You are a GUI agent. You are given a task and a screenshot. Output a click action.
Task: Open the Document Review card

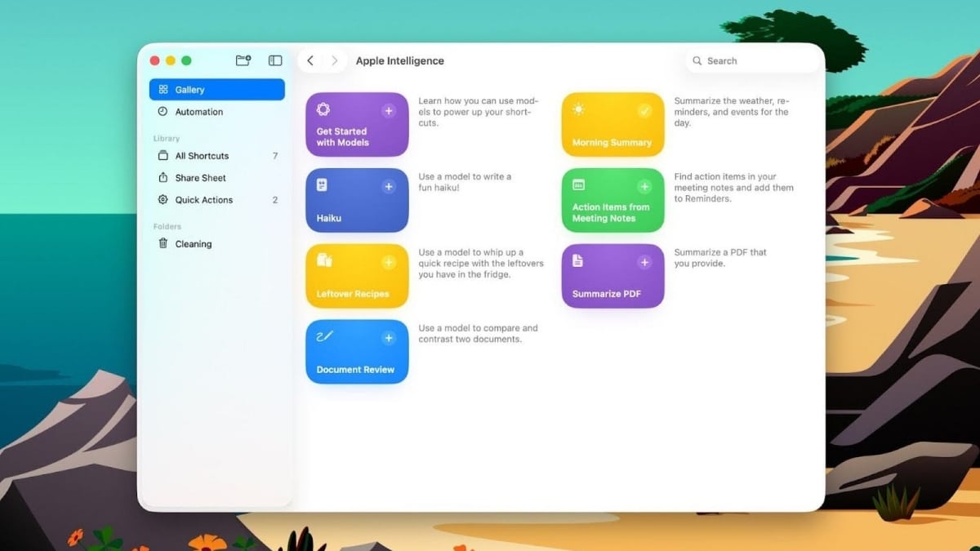point(357,352)
